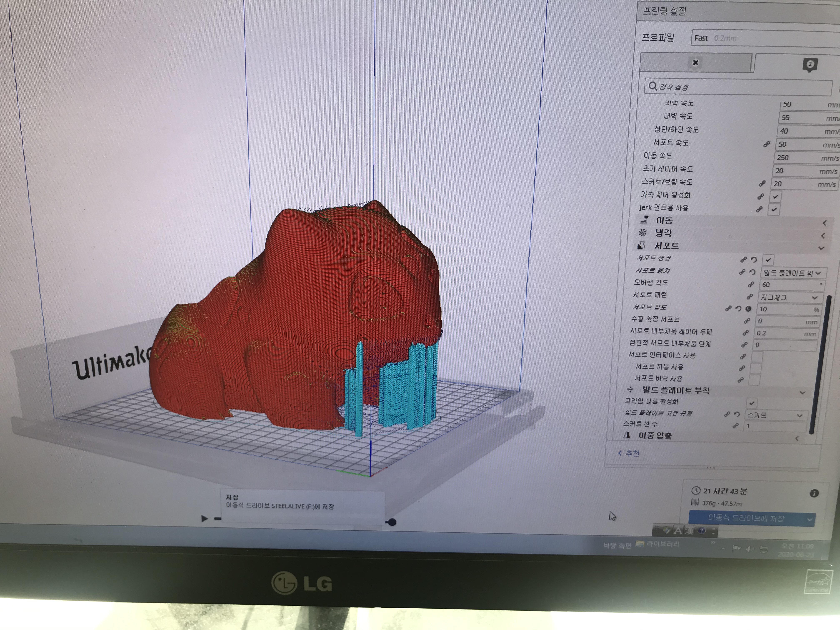Click the 이동 travel category icon

pyautogui.click(x=644, y=220)
